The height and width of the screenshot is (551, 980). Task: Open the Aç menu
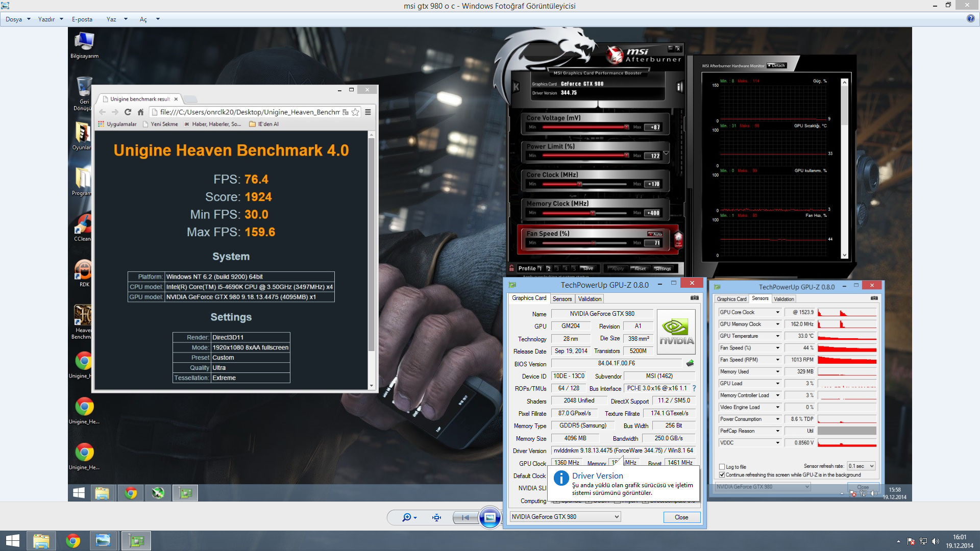[149, 19]
